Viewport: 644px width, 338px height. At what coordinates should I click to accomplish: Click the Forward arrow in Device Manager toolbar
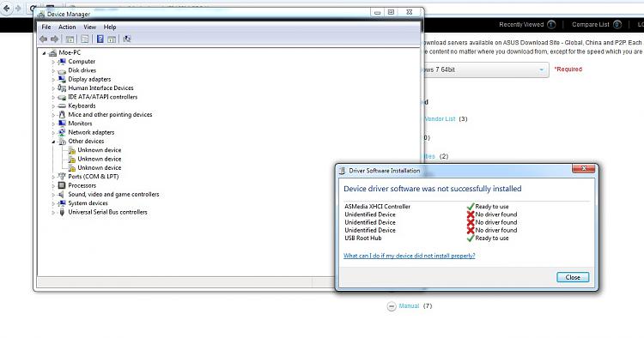coord(55,39)
